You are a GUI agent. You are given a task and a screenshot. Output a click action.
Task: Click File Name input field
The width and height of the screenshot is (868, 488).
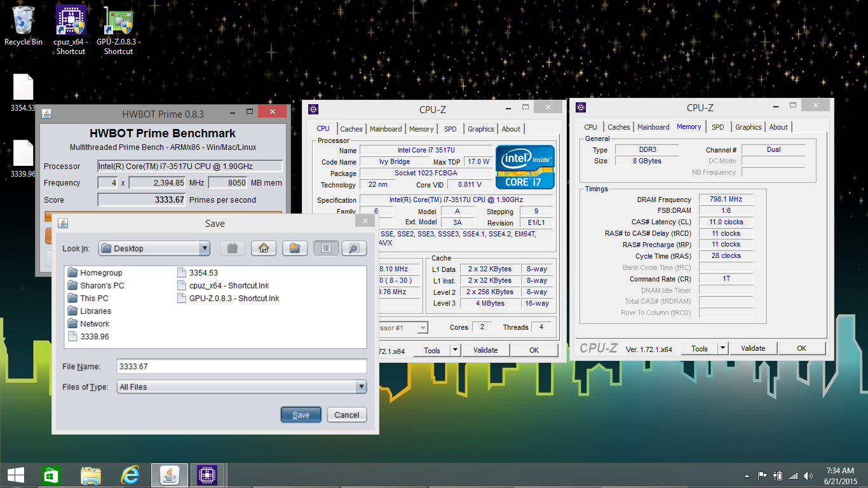click(242, 367)
